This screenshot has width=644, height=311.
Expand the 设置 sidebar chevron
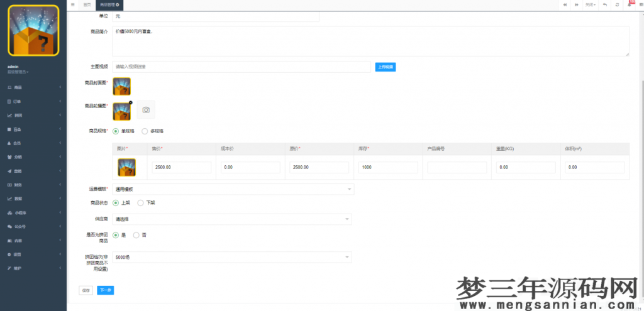[x=60, y=254]
